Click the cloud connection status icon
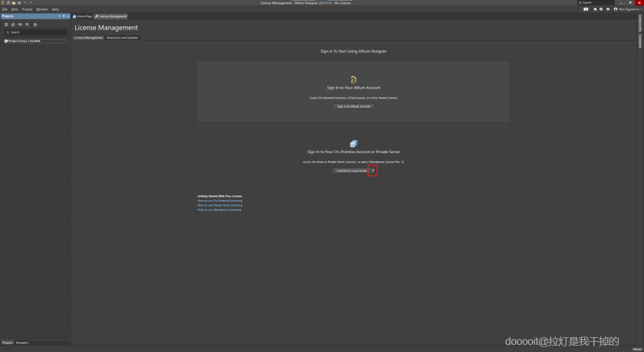Screen dimensions: 644x352 pos(608,9)
